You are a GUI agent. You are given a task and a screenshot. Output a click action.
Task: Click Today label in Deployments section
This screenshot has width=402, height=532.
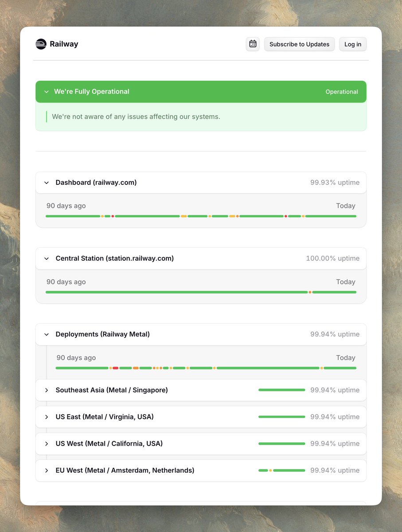point(346,358)
